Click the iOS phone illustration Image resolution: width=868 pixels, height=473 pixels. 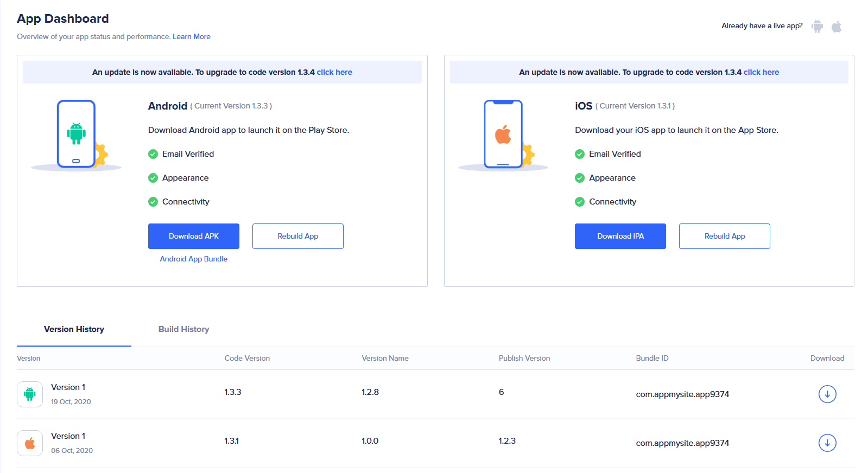(503, 135)
